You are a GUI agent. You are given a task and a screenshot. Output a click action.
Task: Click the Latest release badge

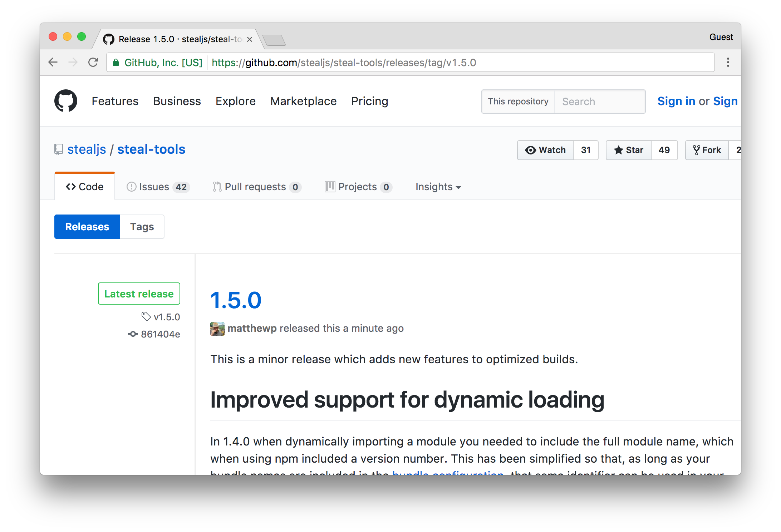(139, 294)
